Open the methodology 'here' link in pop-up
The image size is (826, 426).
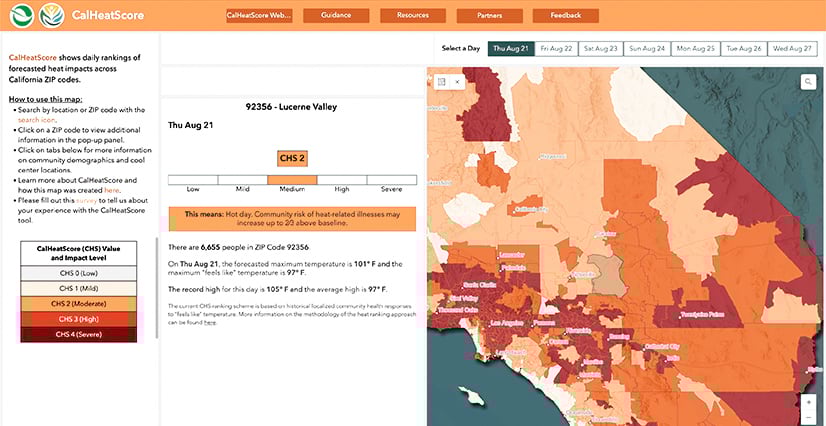coord(210,322)
